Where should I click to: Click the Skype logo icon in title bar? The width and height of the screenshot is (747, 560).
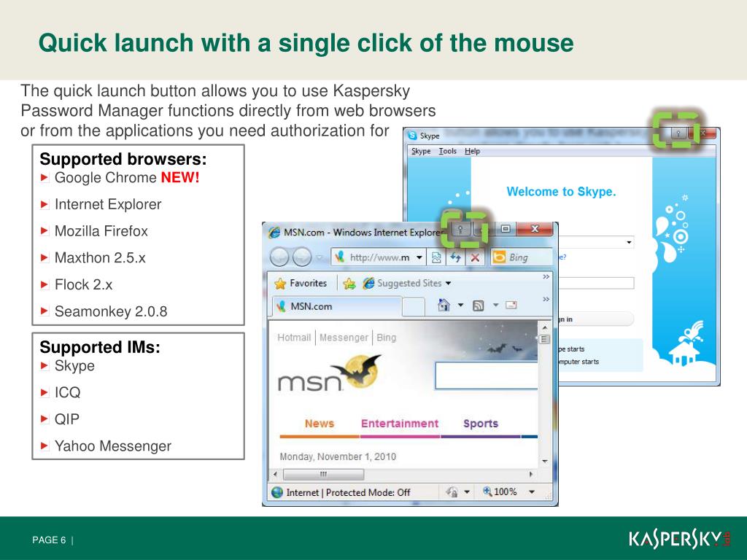click(412, 136)
